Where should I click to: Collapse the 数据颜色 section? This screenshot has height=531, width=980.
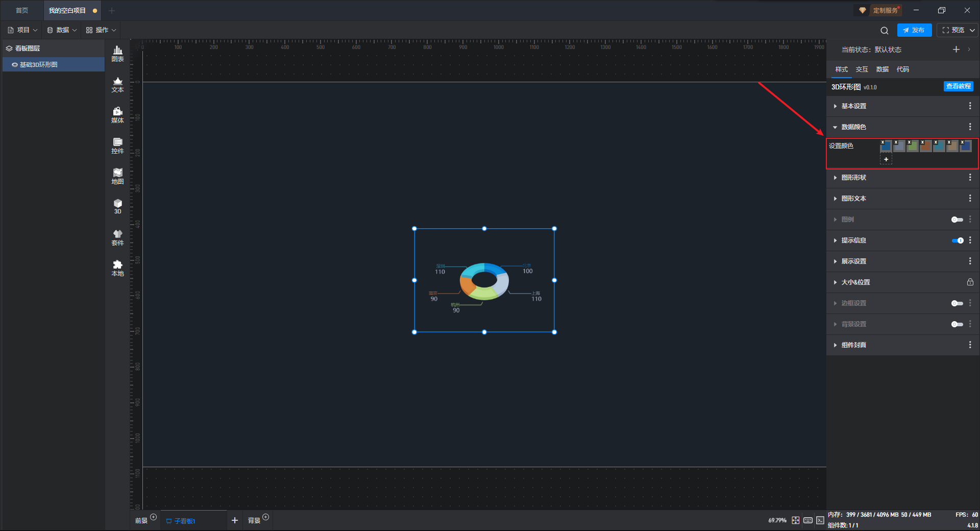tap(853, 127)
